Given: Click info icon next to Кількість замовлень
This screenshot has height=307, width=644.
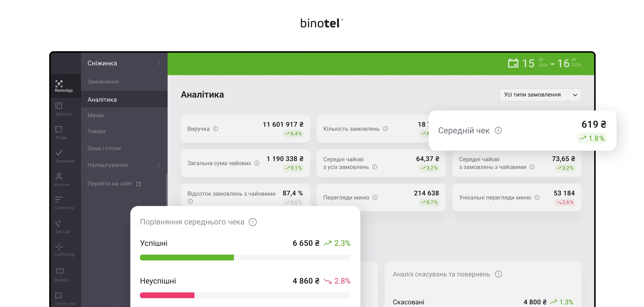Looking at the screenshot, I should click(x=385, y=129).
